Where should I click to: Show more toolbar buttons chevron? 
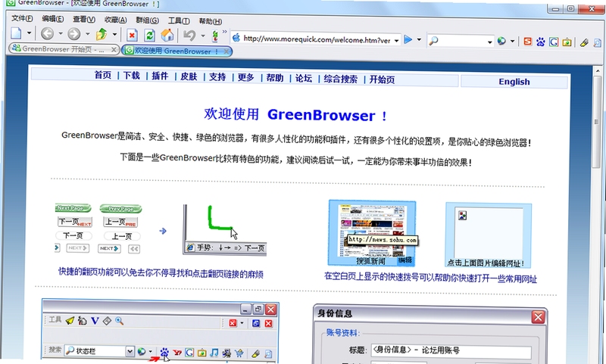click(224, 32)
